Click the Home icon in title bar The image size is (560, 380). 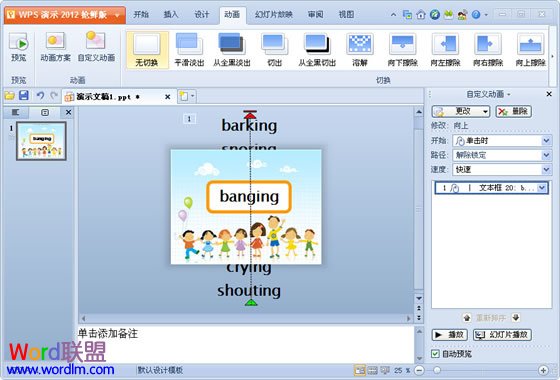pos(421,15)
